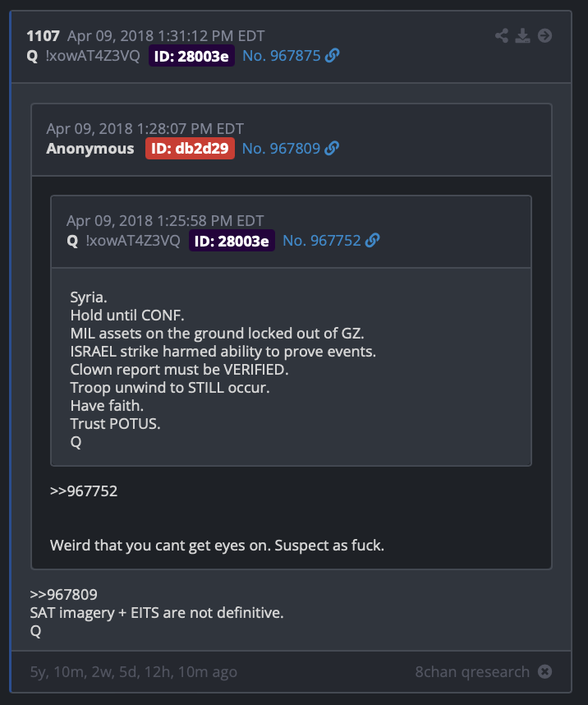Click the chain link icon beside No. 967875
Viewport: 588px width, 705px height.
333,55
